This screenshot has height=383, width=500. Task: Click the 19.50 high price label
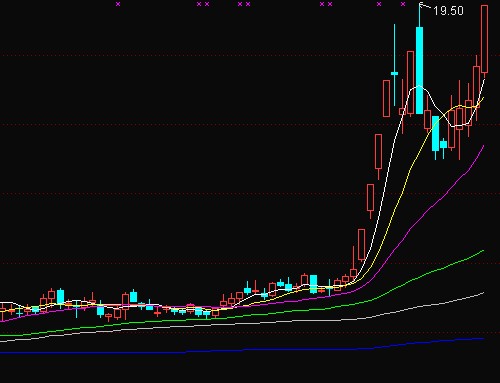tap(448, 11)
